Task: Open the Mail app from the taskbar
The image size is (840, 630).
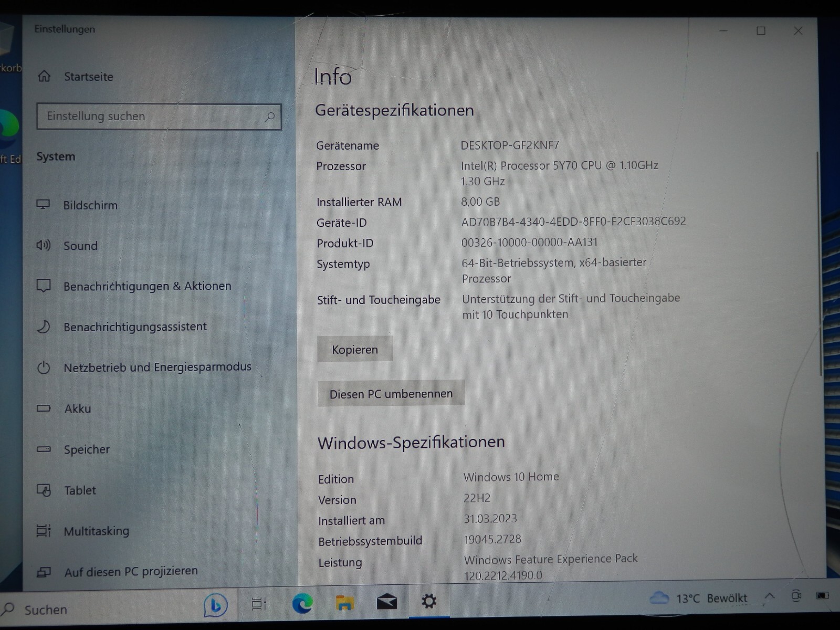Action: coord(387,602)
